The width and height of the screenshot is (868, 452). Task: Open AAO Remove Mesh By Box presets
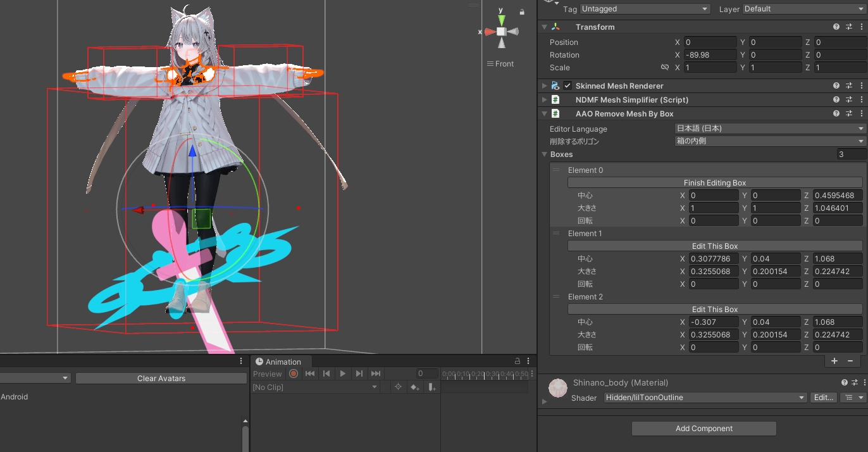click(848, 113)
